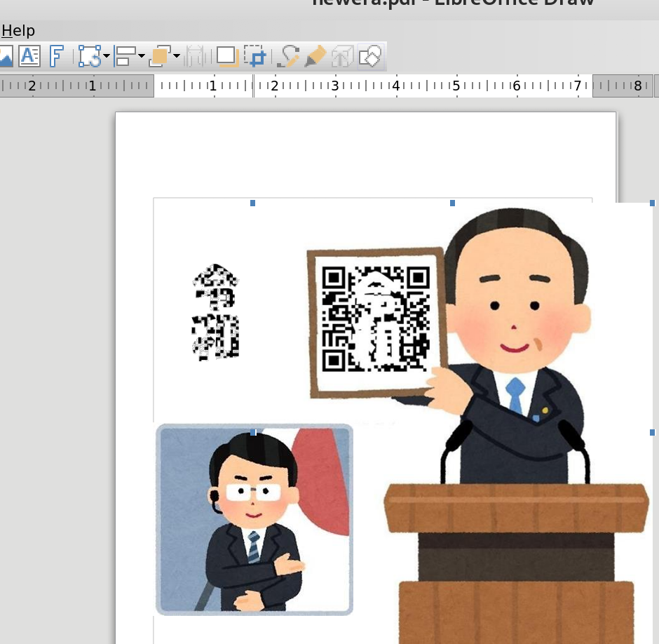Expand the Transformations dropdown arrow
659x644 pixels.
(107, 56)
